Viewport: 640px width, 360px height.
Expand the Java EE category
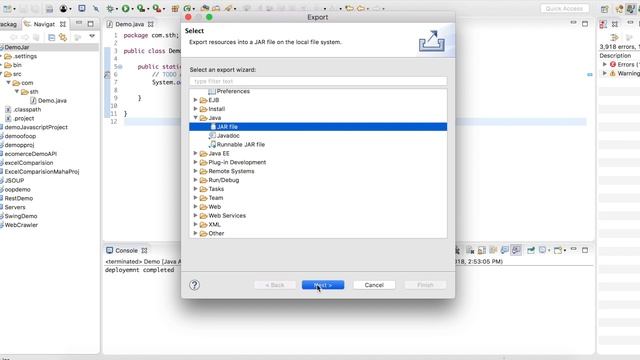[x=196, y=153]
